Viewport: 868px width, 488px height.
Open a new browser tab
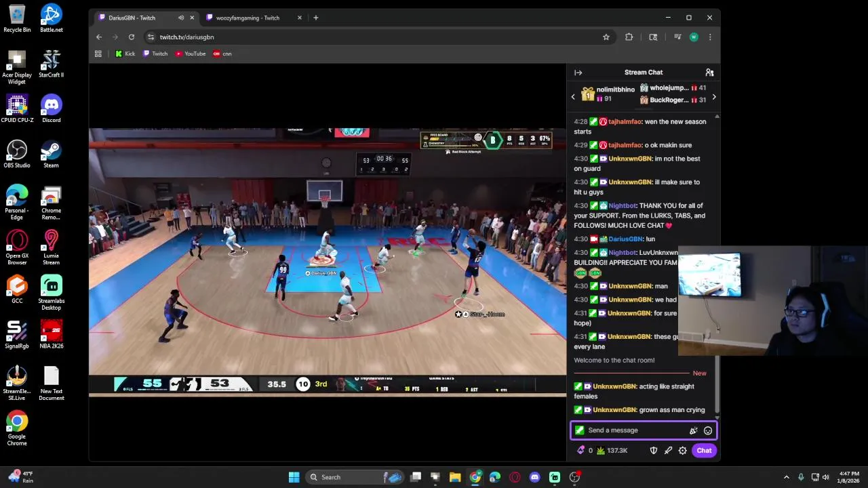[315, 18]
